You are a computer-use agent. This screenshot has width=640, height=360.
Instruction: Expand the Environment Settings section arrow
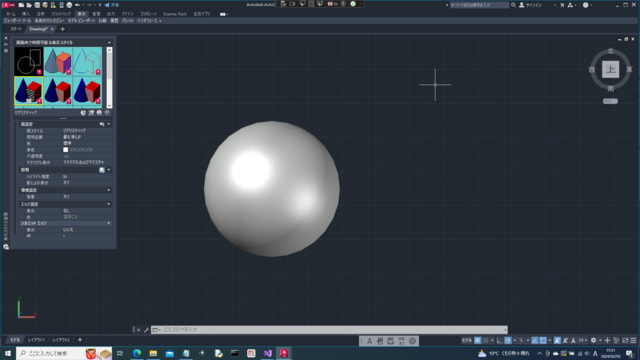[109, 190]
